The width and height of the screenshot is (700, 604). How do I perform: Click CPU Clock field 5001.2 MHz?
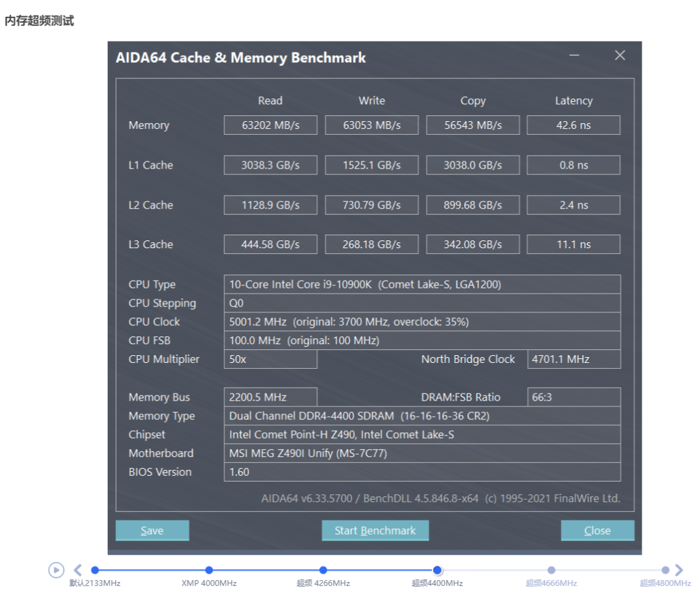(x=423, y=322)
